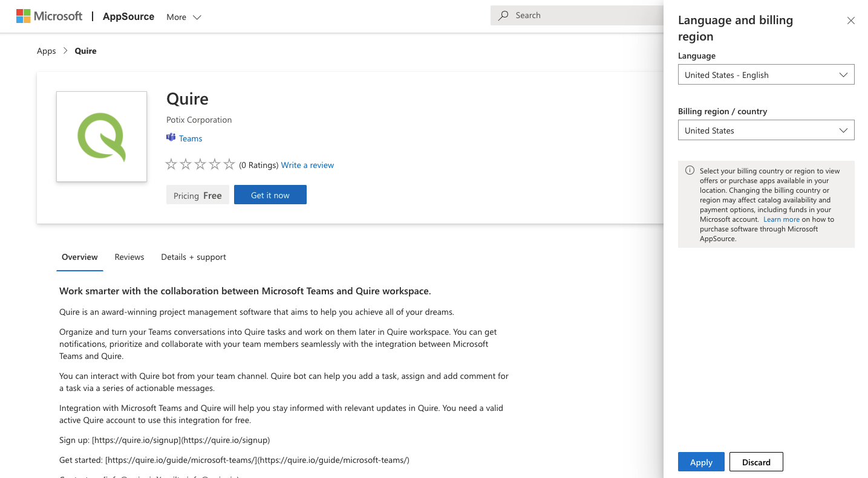Viewport: 868px width, 478px height.
Task: Click the Potix Corporation publisher name
Action: pyautogui.click(x=199, y=120)
